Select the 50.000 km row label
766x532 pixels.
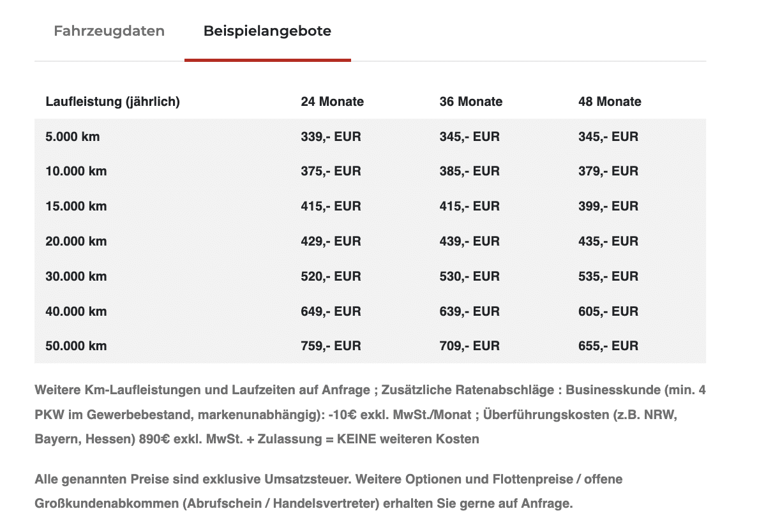[x=76, y=346]
